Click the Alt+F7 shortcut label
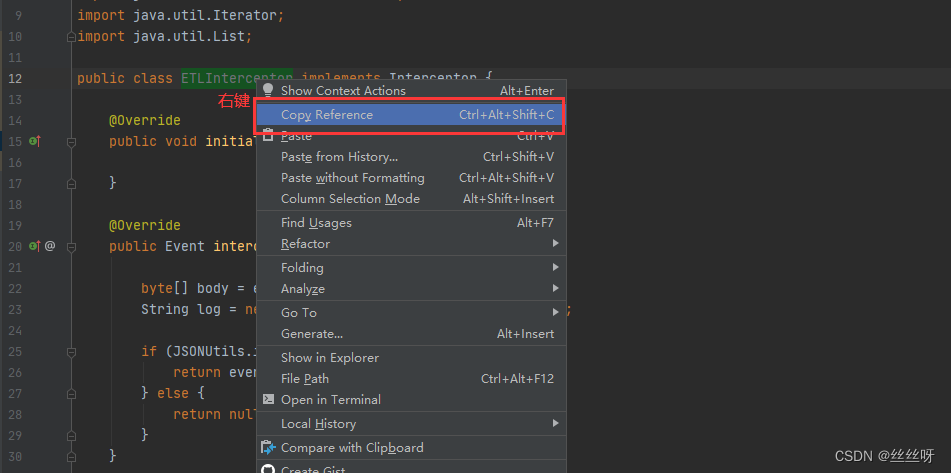Image resolution: width=951 pixels, height=473 pixels. 535,223
